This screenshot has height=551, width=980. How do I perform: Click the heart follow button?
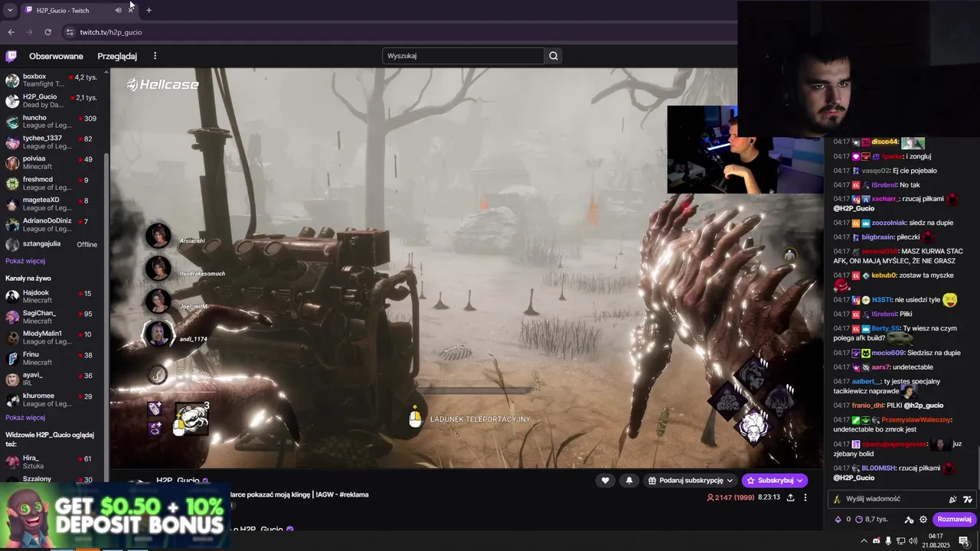click(606, 481)
